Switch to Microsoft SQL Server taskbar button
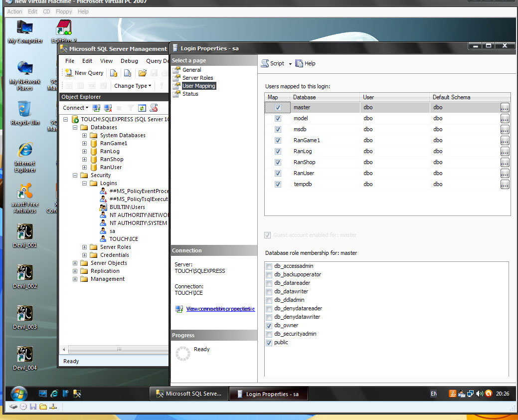This screenshot has height=420, width=518. click(188, 394)
